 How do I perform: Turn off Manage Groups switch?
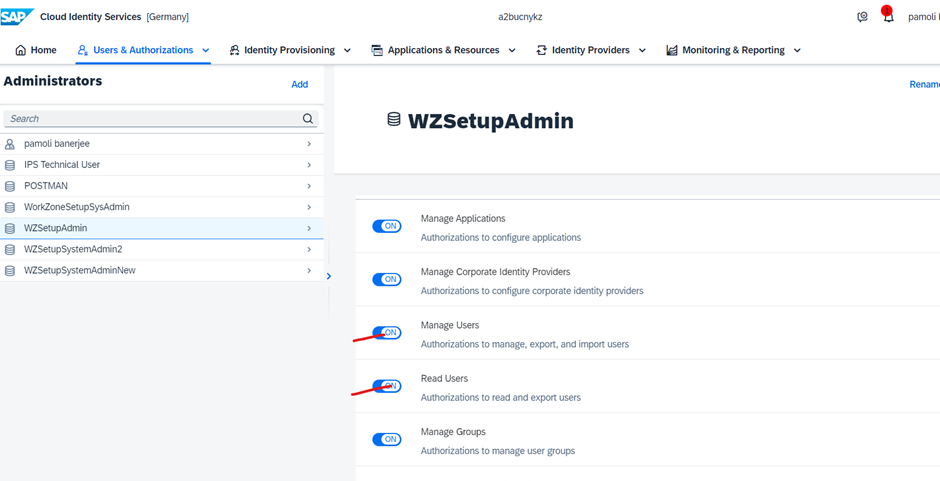pyautogui.click(x=386, y=439)
